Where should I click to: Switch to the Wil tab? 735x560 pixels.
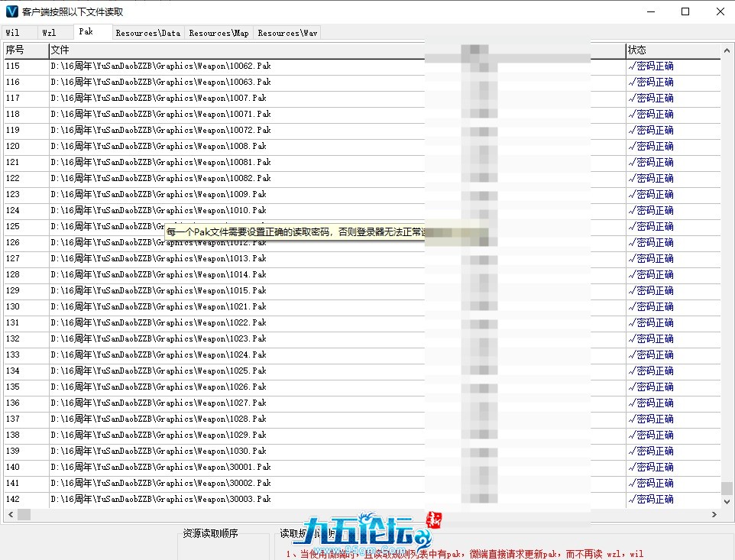(19, 33)
